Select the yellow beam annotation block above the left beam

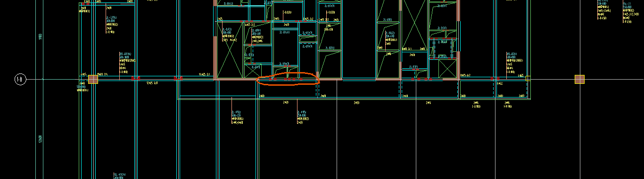coord(127,63)
